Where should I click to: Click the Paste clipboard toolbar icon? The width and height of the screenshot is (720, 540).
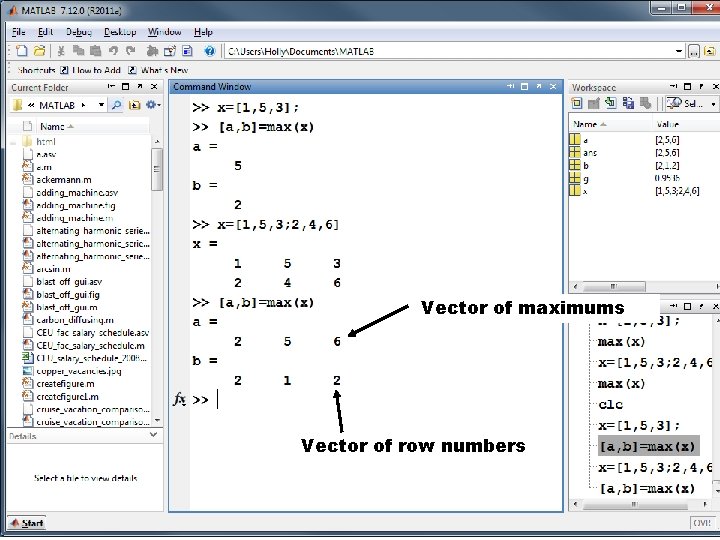(x=96, y=51)
